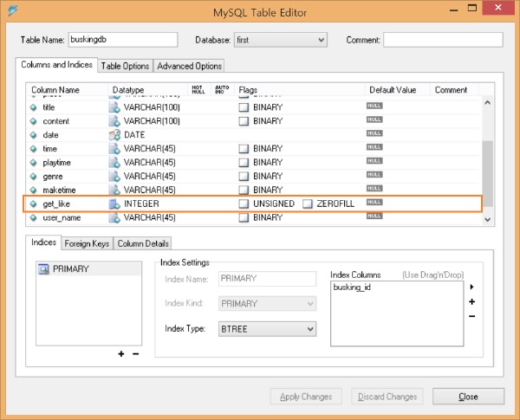This screenshot has width=520, height=420.
Task: Open the Foreign Keys tab
Action: (x=87, y=243)
